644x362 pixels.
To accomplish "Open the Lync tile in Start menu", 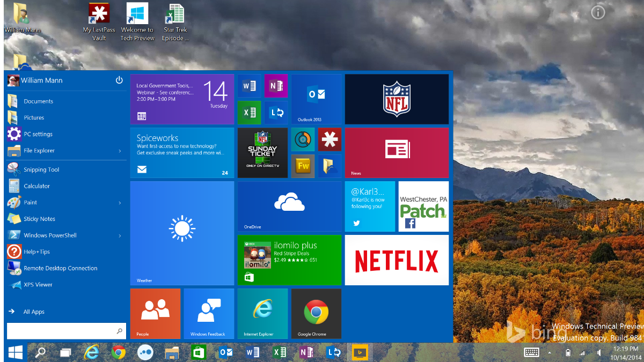I will tap(276, 113).
